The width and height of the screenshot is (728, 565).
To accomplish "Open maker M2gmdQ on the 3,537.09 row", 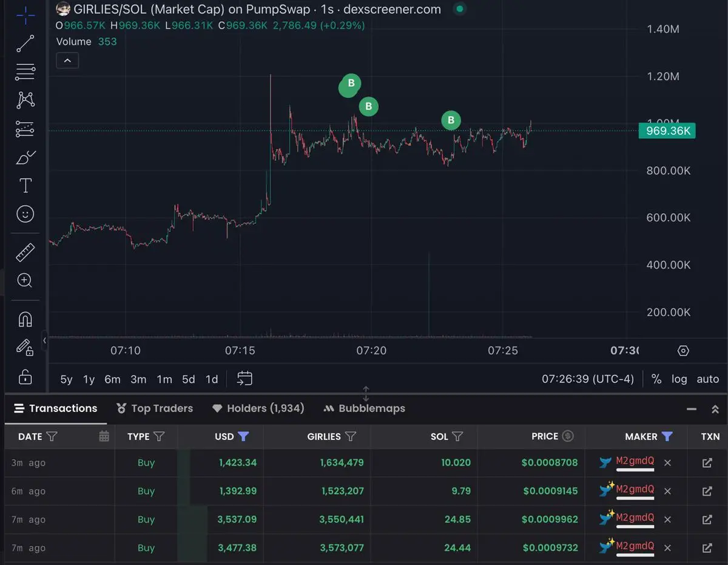I will point(635,518).
